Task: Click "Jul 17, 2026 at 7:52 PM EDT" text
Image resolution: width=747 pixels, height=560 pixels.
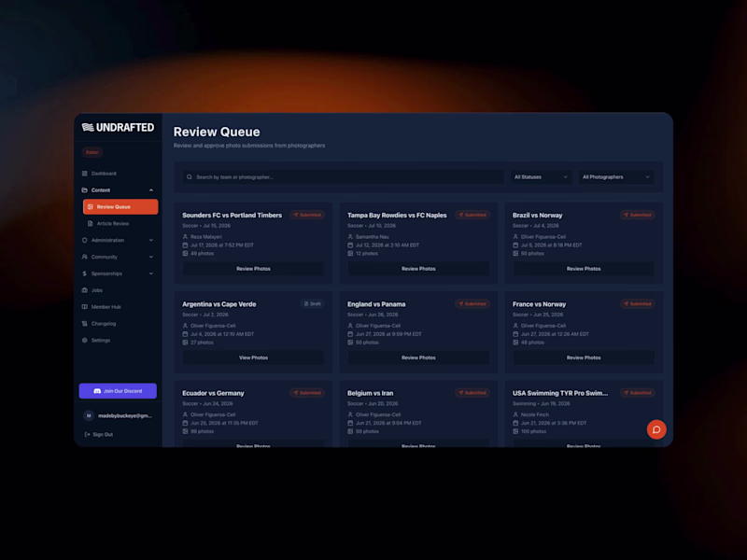Action: pyautogui.click(x=222, y=245)
